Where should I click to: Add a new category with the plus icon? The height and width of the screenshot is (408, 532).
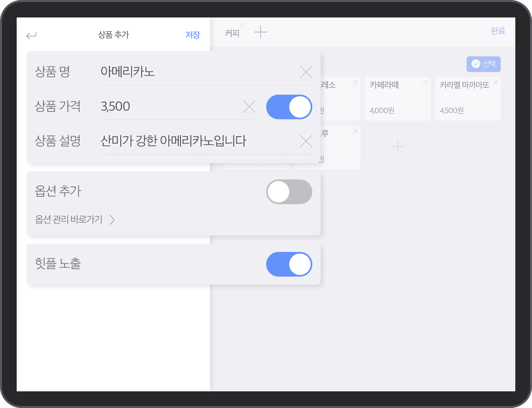(261, 32)
